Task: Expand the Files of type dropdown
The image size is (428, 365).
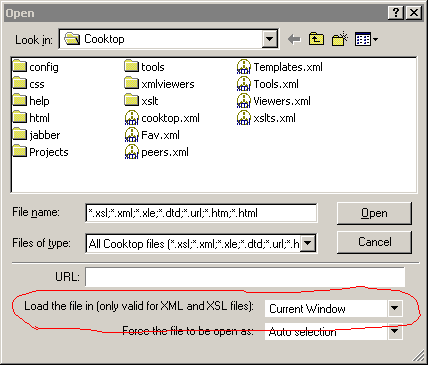Action: pyautogui.click(x=308, y=243)
